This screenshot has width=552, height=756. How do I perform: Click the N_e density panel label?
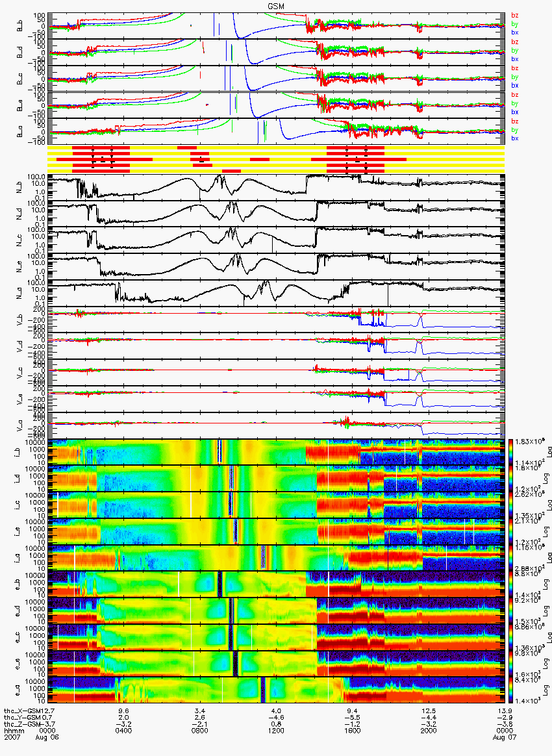pyautogui.click(x=20, y=267)
